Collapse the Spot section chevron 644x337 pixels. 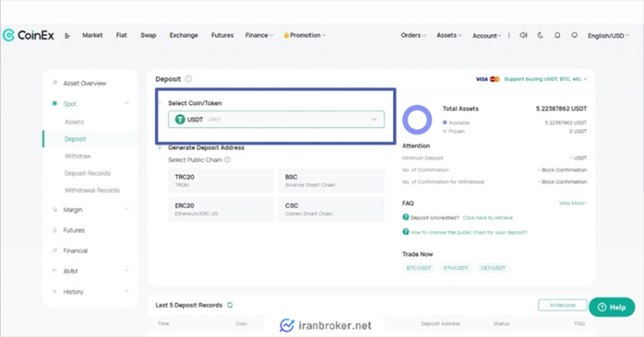click(x=127, y=103)
